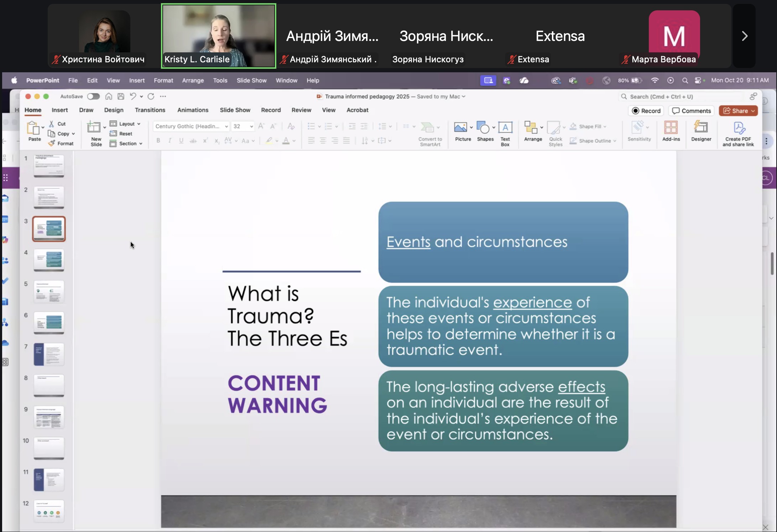Open the Slide Show menu in menu bar
This screenshot has height=532, width=777.
pos(251,80)
